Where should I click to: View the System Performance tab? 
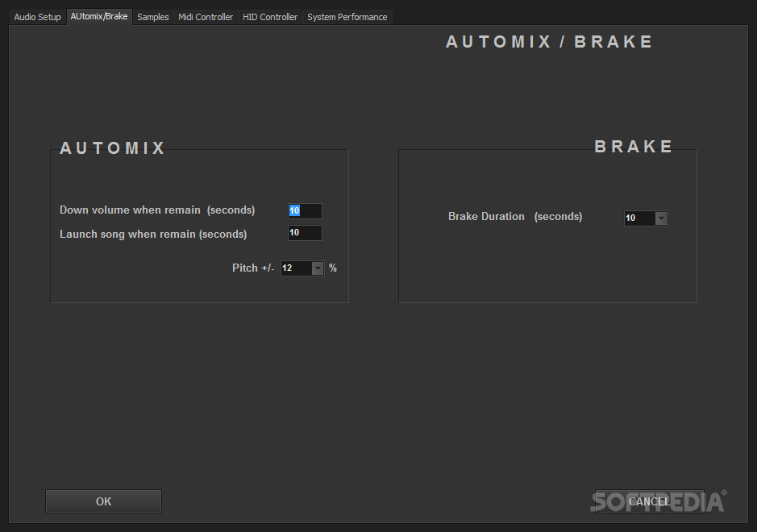tap(347, 17)
